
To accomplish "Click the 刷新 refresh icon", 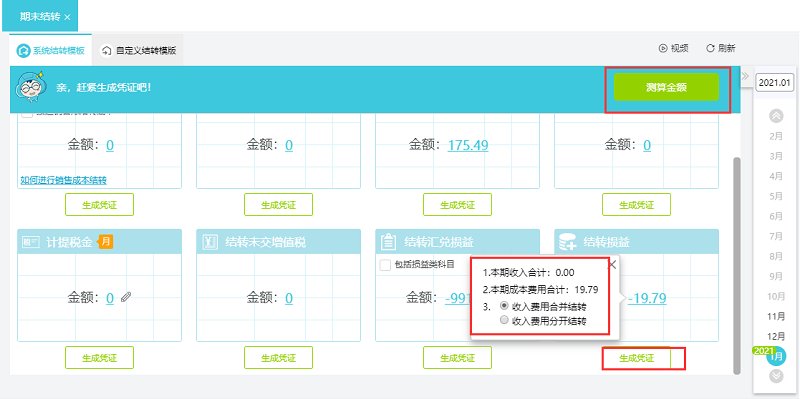I will (x=710, y=48).
